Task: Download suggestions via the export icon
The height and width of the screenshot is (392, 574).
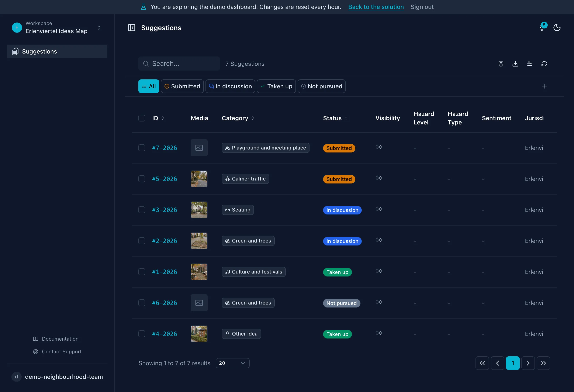Action: pyautogui.click(x=515, y=64)
